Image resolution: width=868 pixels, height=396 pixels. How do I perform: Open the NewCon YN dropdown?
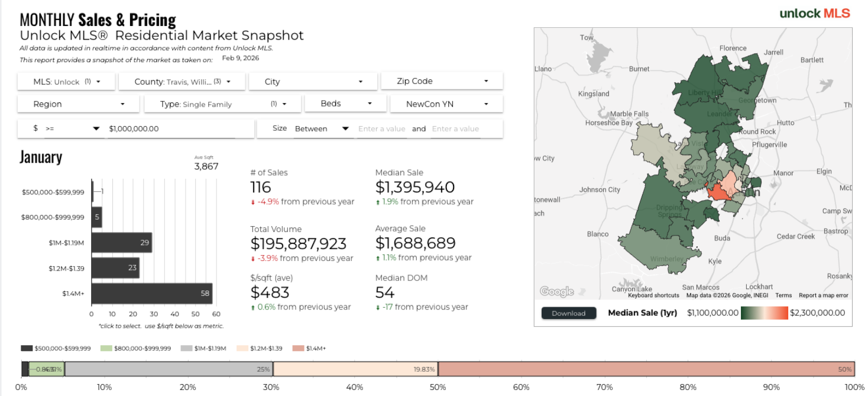coord(446,104)
